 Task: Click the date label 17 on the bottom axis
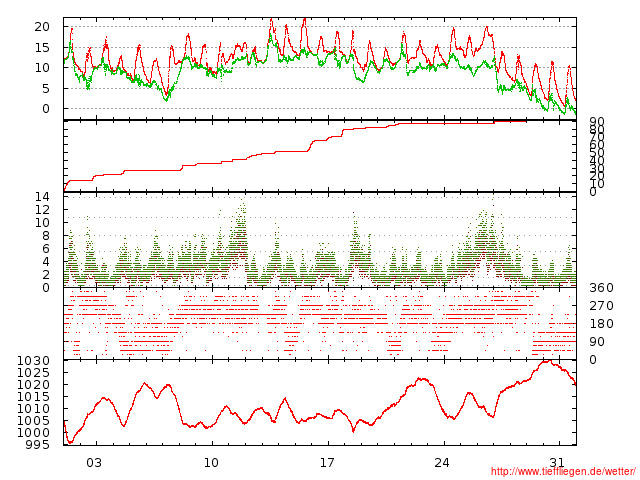tap(327, 463)
